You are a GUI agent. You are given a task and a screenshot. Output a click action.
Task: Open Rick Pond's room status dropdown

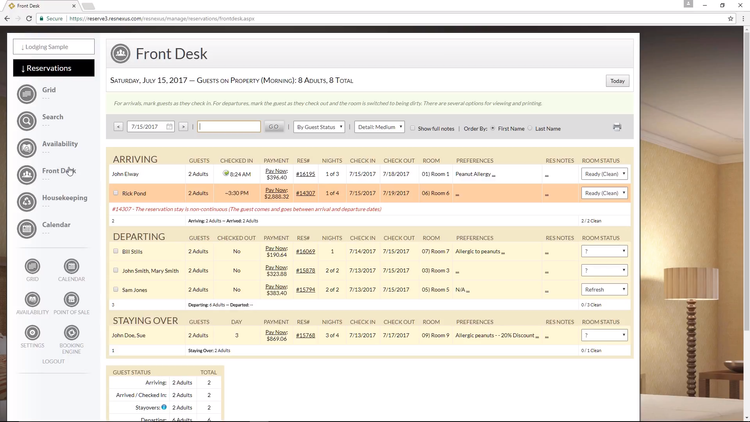pos(604,193)
